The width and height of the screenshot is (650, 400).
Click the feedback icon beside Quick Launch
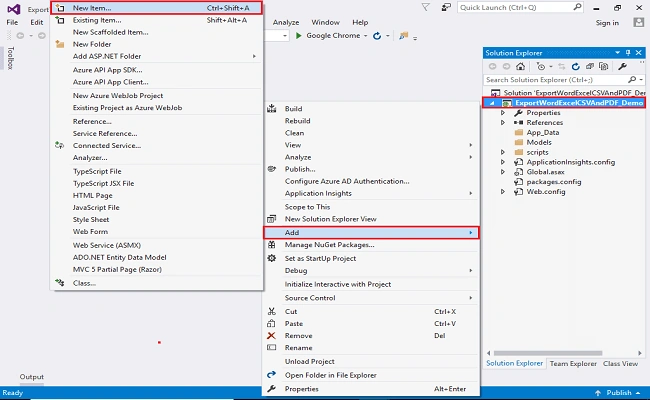(446, 7)
